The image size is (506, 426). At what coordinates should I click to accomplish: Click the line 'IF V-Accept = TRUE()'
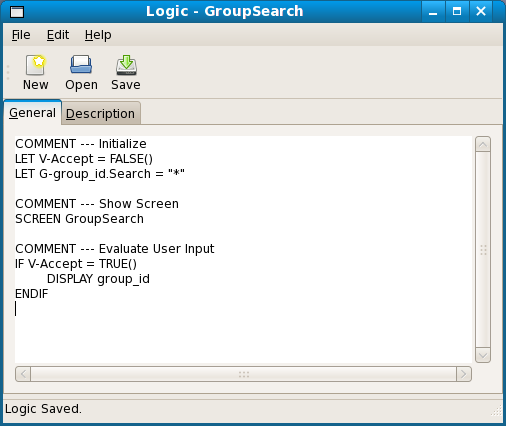click(x=76, y=264)
